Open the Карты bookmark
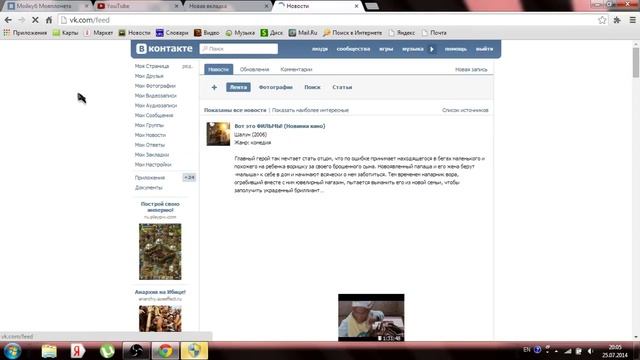640x360 pixels. click(65, 33)
